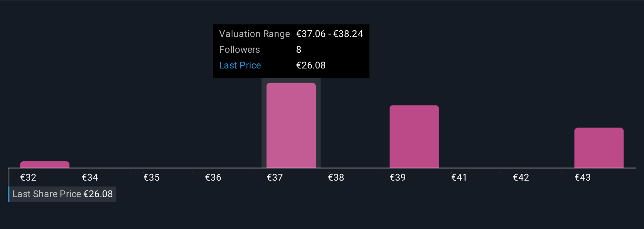Click the Valuation Range label in tooltip

[x=254, y=34]
